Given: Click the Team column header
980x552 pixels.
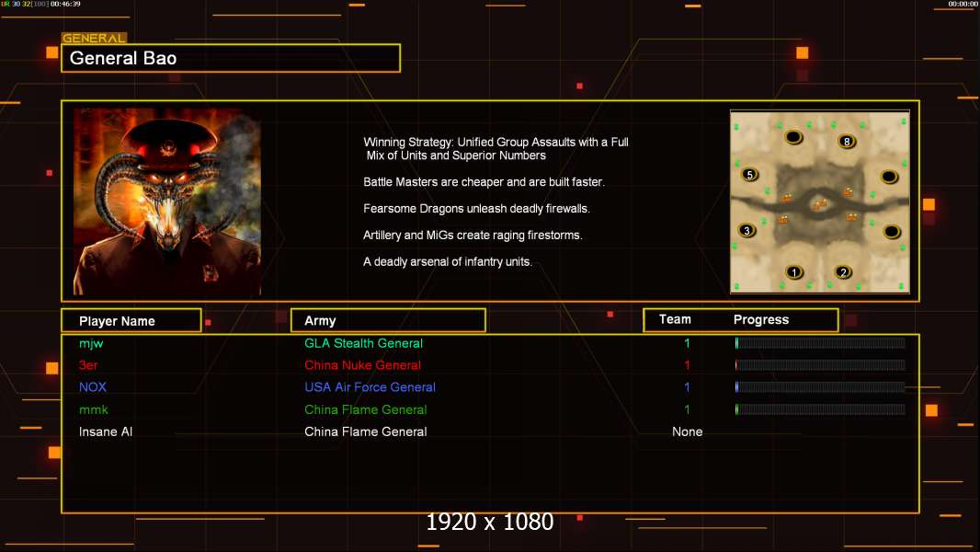Looking at the screenshot, I should point(675,319).
